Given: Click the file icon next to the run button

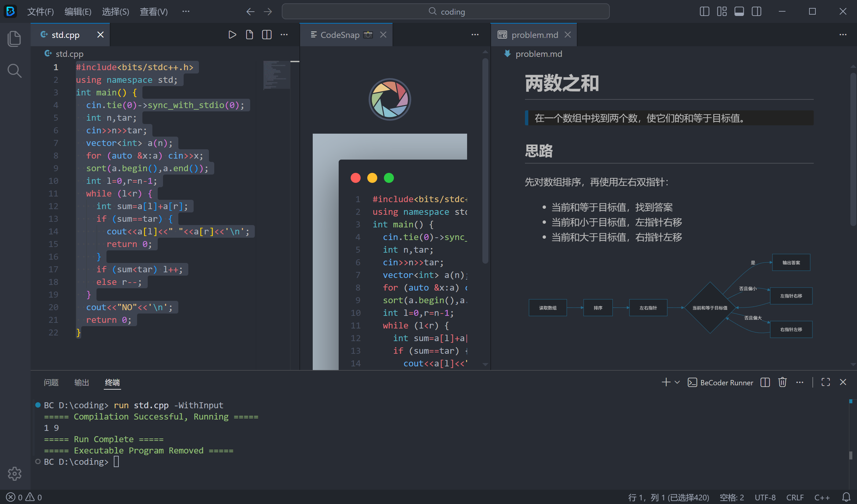Looking at the screenshot, I should (x=250, y=35).
